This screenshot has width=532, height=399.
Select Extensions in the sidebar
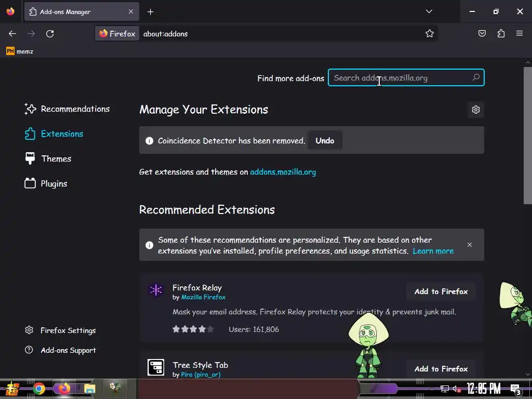[x=54, y=134]
